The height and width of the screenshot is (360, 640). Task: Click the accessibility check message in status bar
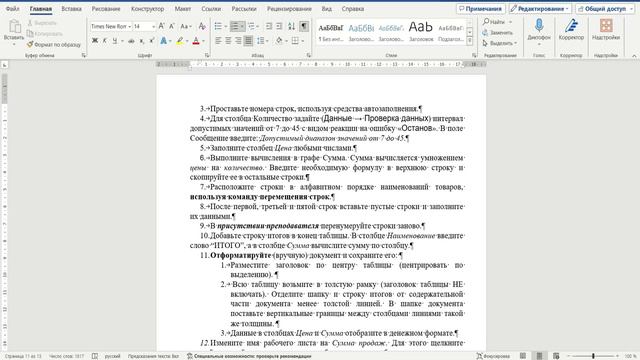[x=249, y=356]
